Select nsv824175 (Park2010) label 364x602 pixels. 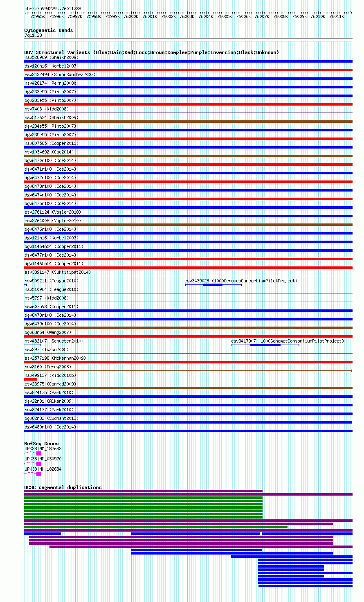tap(49, 392)
